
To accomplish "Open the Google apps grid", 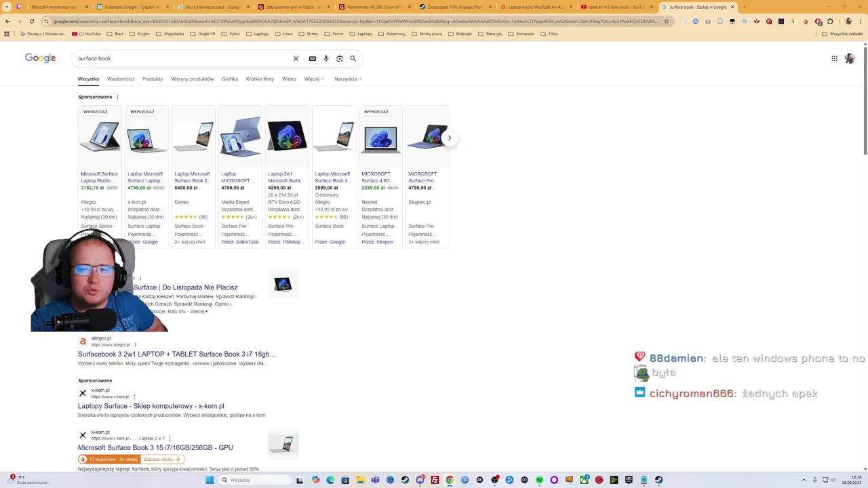I will (834, 59).
